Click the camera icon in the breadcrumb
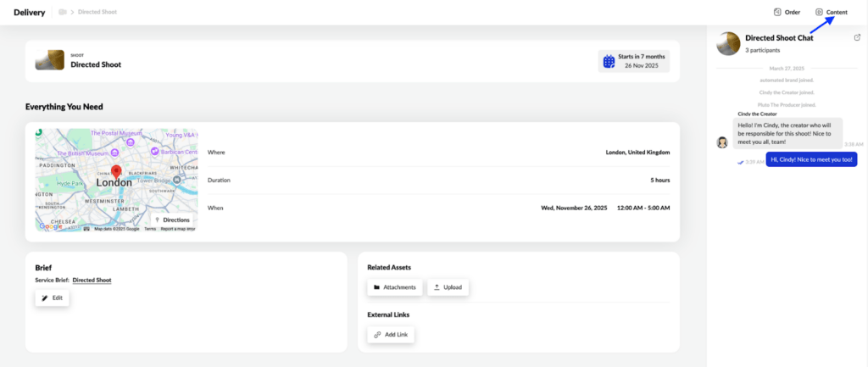The image size is (868, 367). pos(63,13)
